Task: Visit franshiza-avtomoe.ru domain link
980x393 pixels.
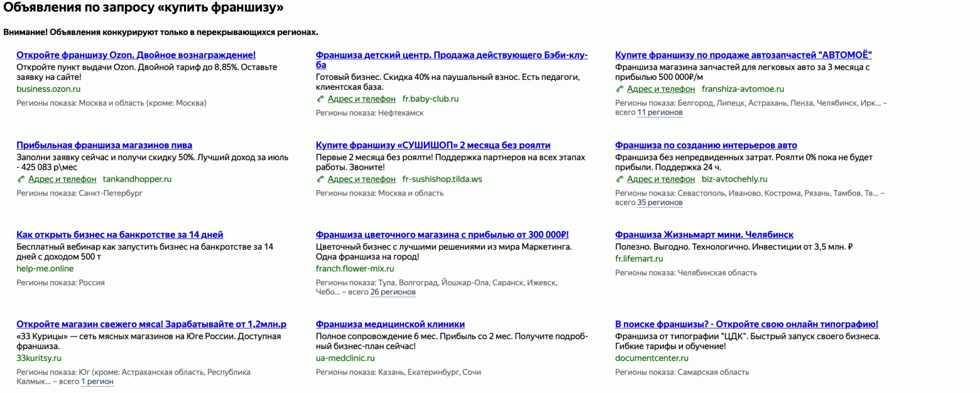Action: click(x=743, y=89)
